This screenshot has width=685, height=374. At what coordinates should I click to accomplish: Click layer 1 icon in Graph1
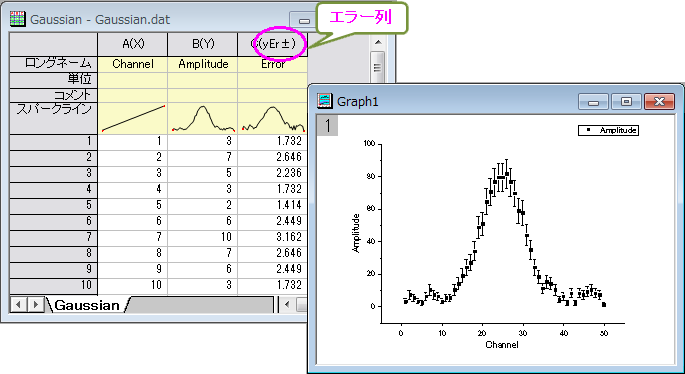(x=327, y=126)
